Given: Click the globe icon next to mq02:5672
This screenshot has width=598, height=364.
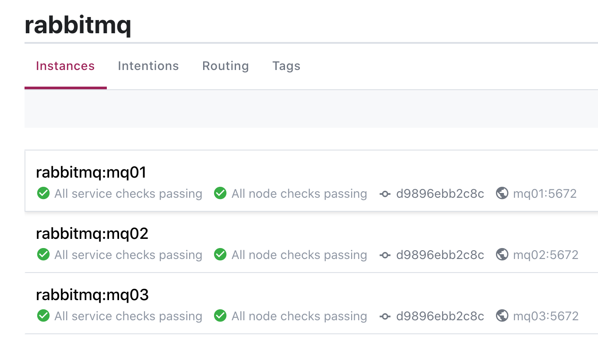Looking at the screenshot, I should pos(502,254).
